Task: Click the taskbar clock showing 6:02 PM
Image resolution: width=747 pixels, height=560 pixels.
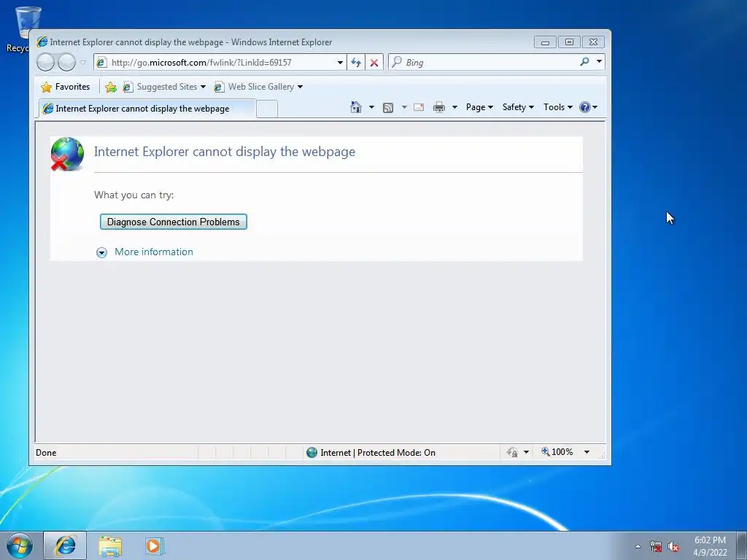Action: coord(710,546)
